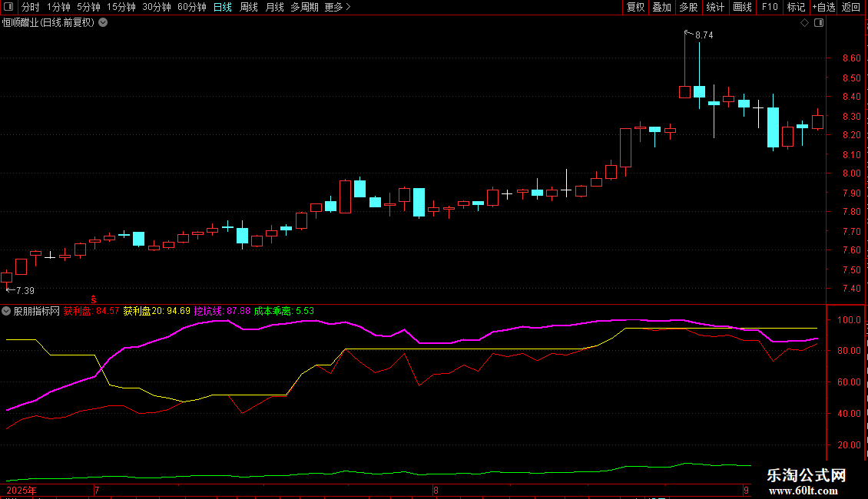Open F10 company information

(770, 7)
